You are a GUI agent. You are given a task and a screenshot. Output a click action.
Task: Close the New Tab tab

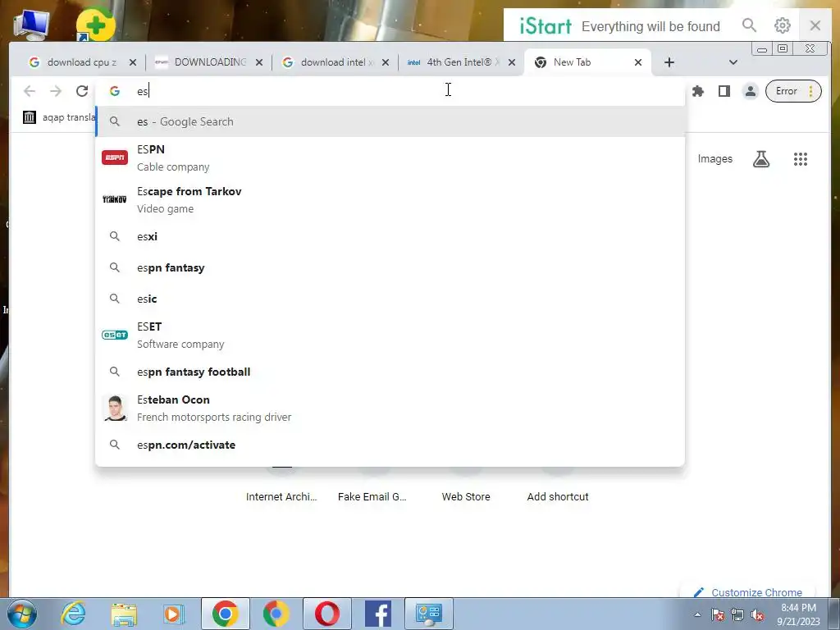(x=638, y=62)
